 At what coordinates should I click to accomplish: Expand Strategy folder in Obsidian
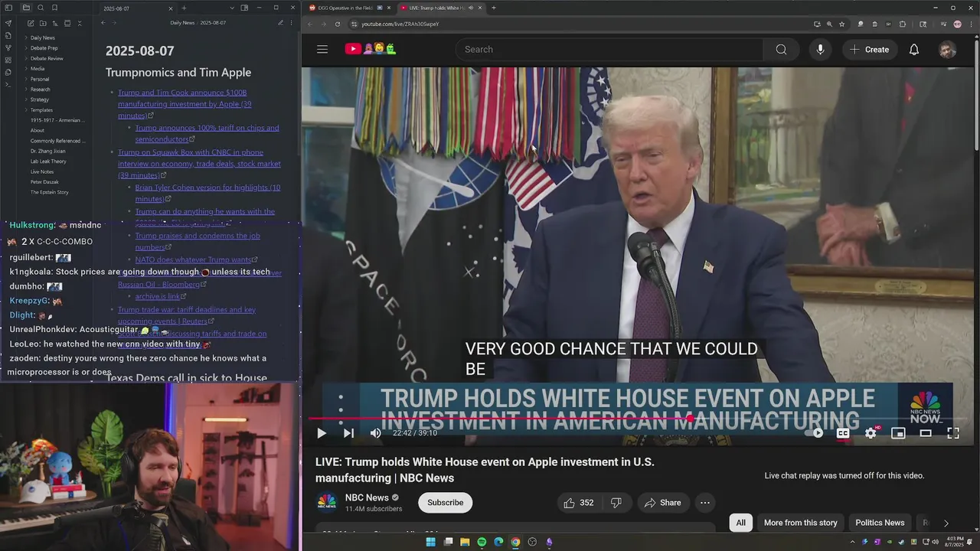(39, 99)
